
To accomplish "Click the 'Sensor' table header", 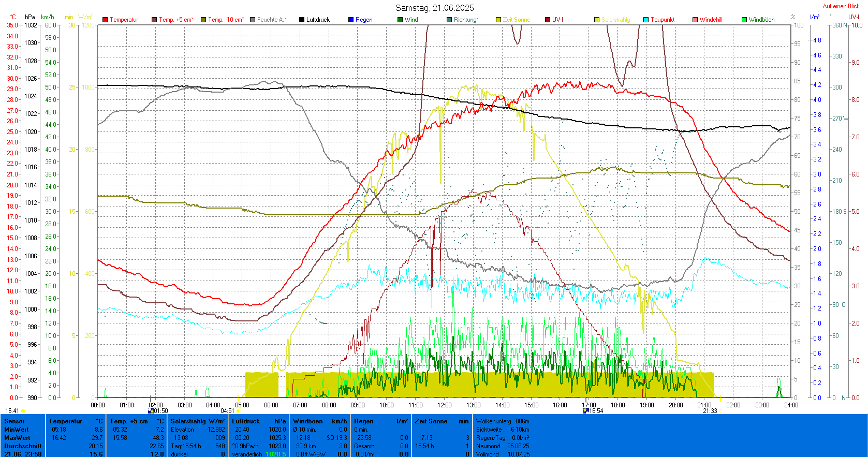I will point(14,421).
